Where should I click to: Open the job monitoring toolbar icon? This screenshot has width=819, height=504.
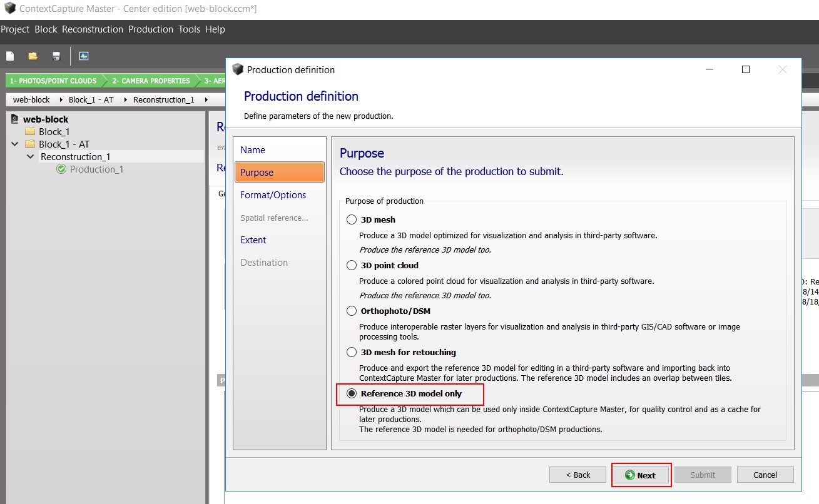pos(84,56)
